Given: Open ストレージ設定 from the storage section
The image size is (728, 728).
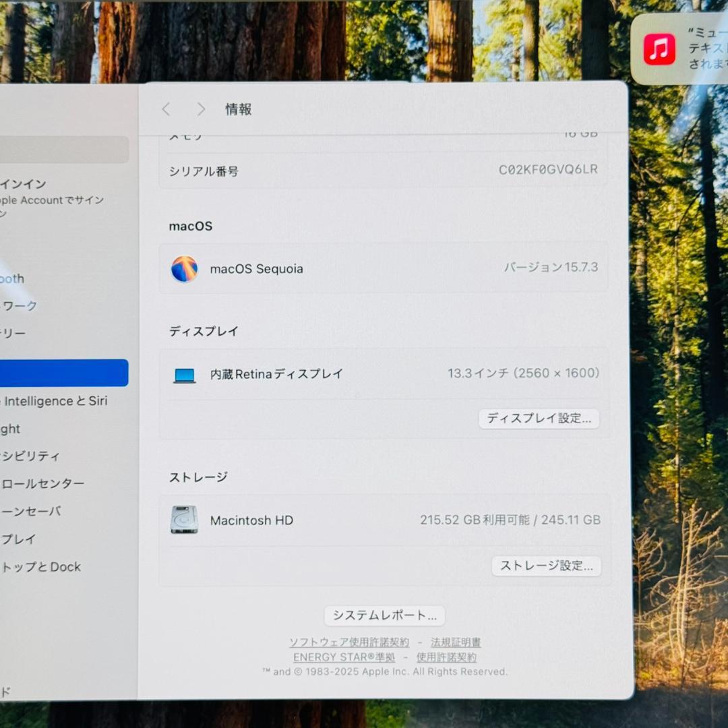Looking at the screenshot, I should click(x=546, y=566).
